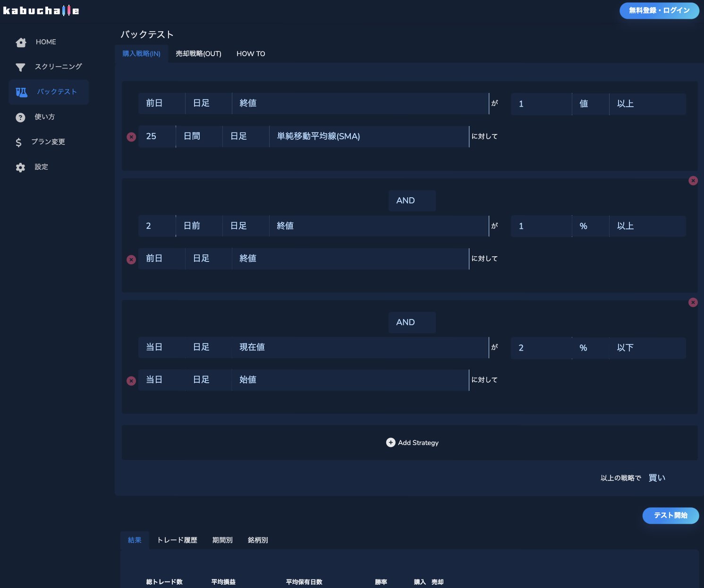Click the 以上の戦略で label

[x=620, y=478]
